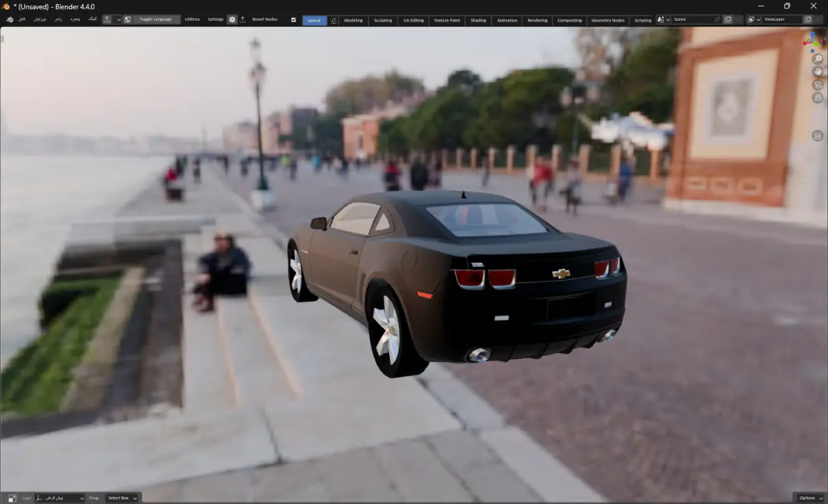Minimize the Blender window
The image size is (828, 504).
pos(760,6)
